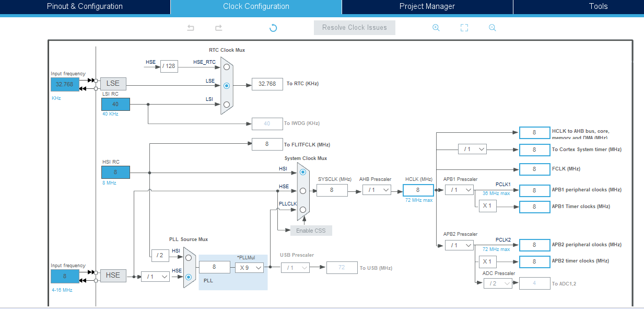Click the To Cortex System timer value box

(x=535, y=150)
